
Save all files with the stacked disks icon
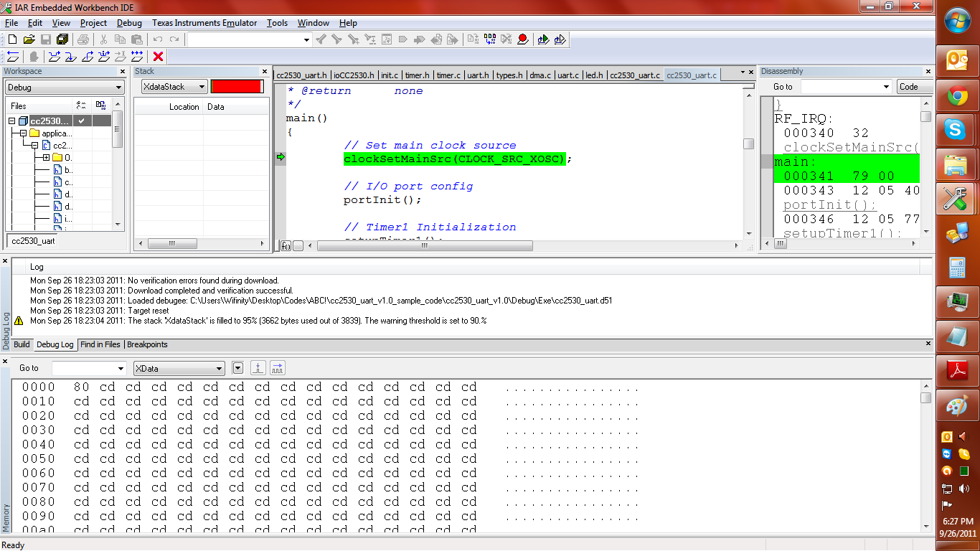(x=62, y=39)
